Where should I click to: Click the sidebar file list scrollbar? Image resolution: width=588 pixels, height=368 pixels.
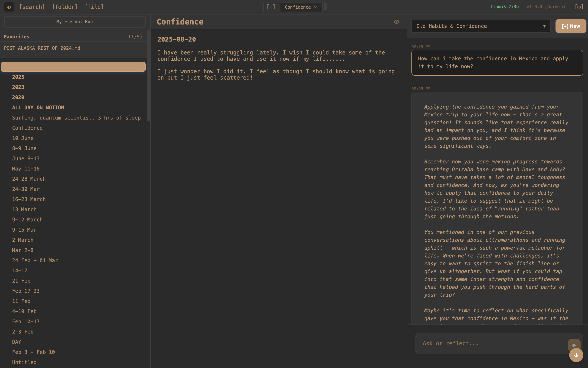click(x=149, y=75)
